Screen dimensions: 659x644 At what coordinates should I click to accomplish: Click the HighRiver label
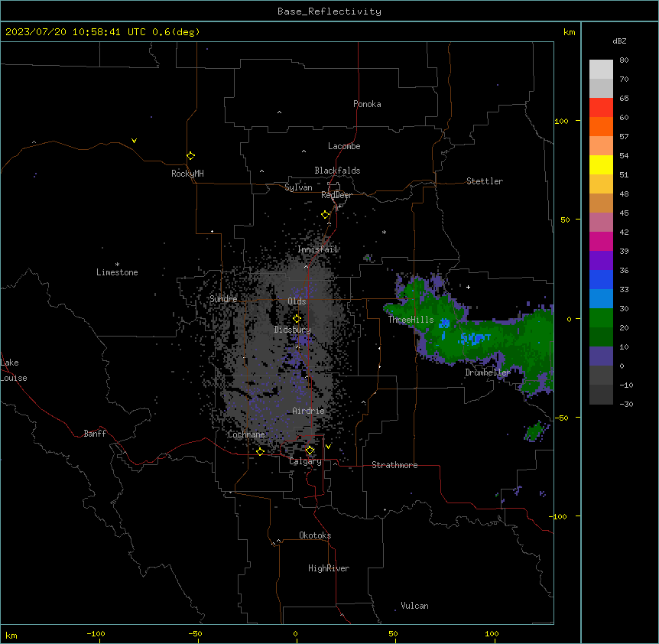(328, 568)
